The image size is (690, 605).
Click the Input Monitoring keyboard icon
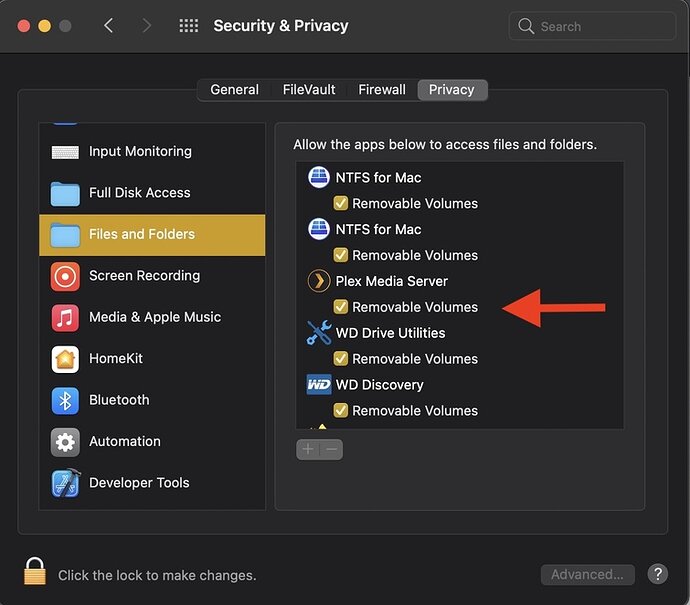(65, 152)
